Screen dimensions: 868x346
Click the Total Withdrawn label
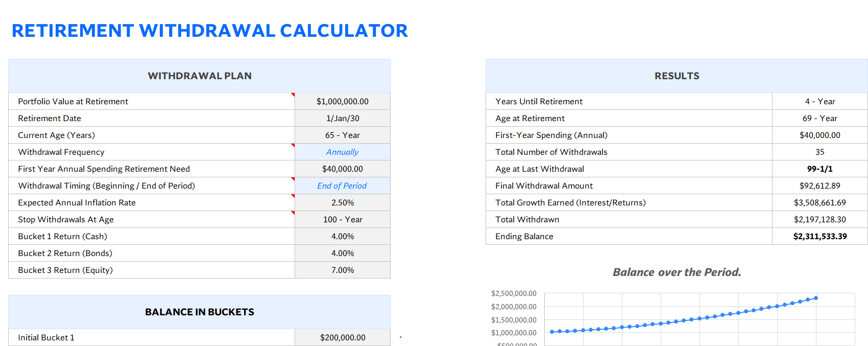coord(527,219)
